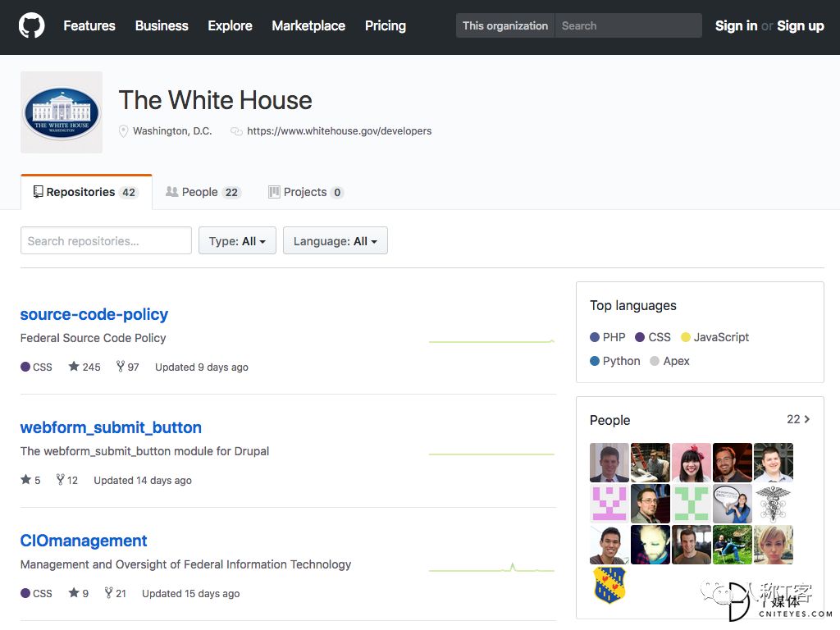Filter by Apex in Top languages
This screenshot has width=840, height=630.
coord(669,361)
